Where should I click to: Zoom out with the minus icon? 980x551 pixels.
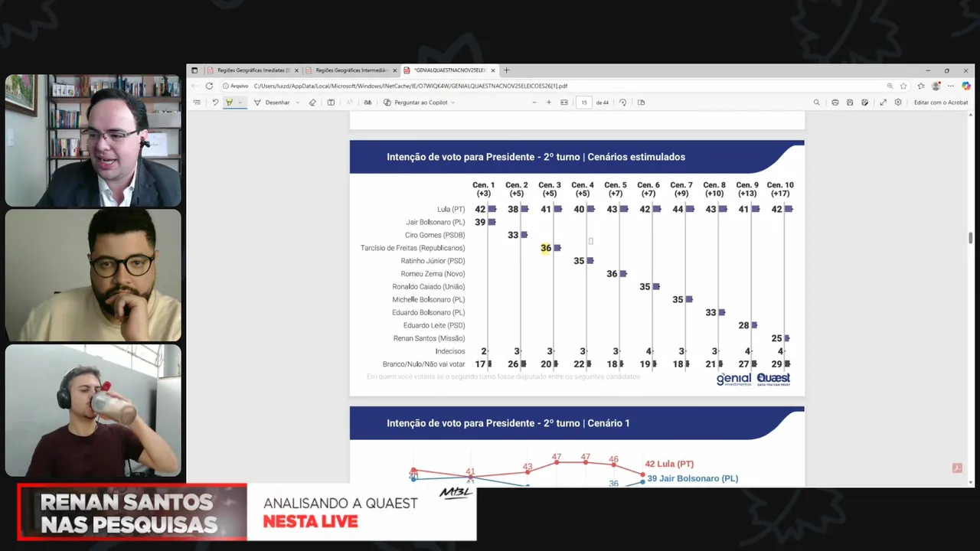534,103
